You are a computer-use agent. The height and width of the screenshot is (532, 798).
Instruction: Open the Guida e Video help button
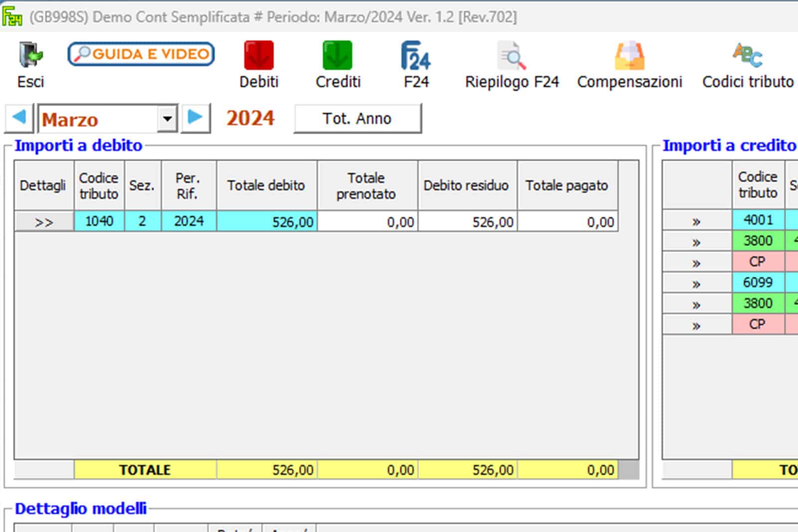tap(141, 54)
